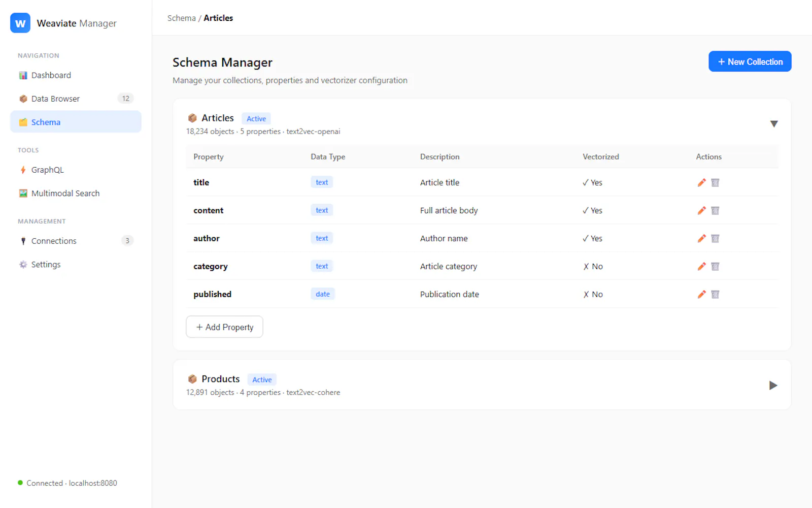Click the Full article body description

pos(449,210)
